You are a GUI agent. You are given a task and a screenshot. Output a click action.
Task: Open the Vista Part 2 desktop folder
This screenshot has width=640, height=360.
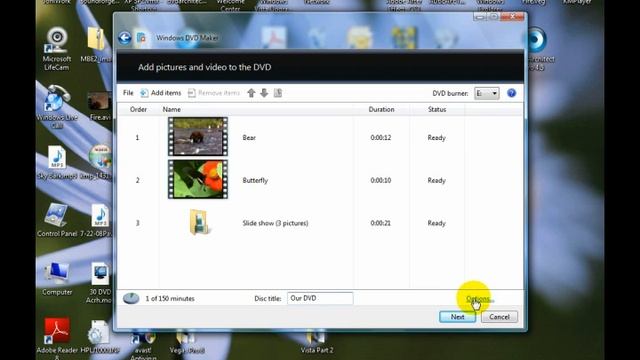click(317, 343)
